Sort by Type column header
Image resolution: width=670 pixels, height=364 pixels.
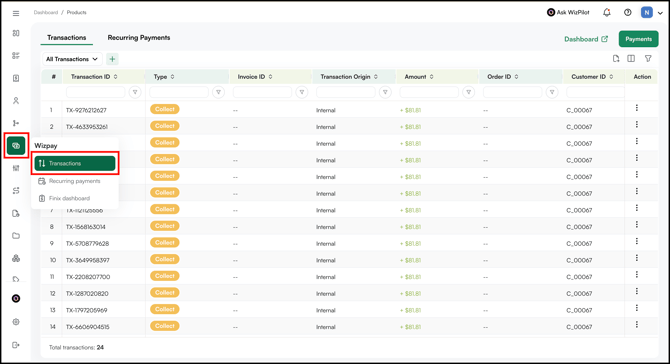pos(164,77)
